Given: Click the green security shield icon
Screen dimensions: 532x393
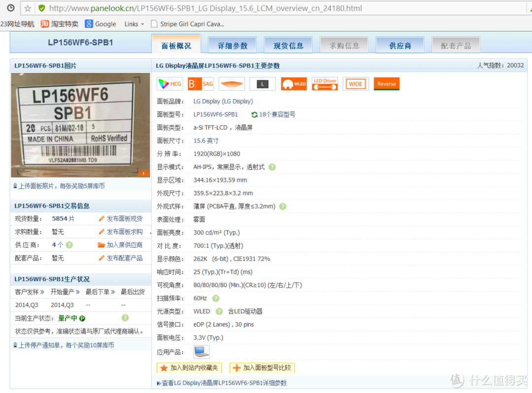Looking at the screenshot, I should (41, 8).
